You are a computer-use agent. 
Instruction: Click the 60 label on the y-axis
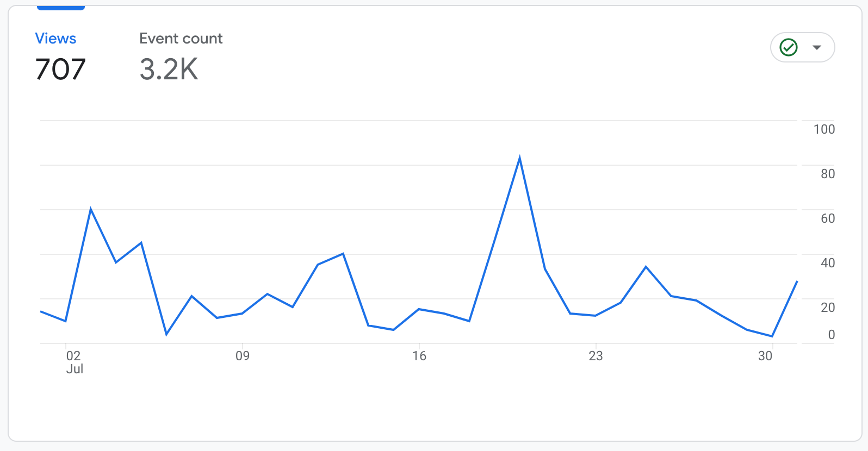(x=827, y=218)
